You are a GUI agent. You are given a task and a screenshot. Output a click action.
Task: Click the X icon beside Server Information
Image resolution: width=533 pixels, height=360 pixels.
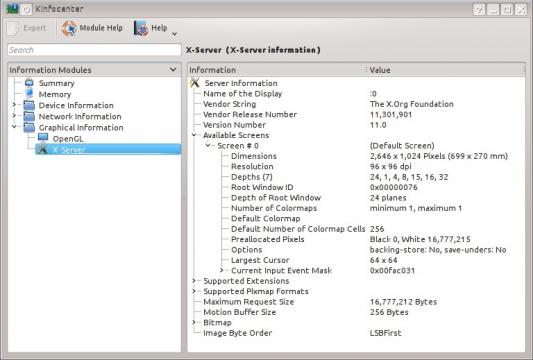pos(195,83)
